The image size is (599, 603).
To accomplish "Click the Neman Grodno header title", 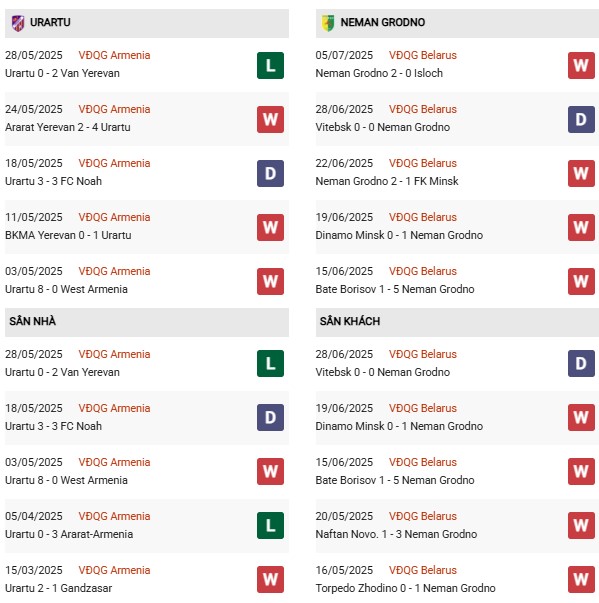I will 383,23.
